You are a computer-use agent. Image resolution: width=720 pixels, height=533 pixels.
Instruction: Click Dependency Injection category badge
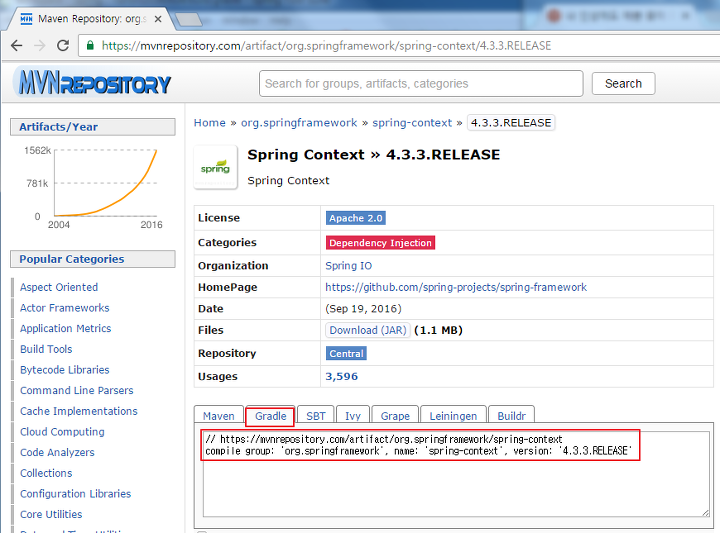(x=380, y=243)
